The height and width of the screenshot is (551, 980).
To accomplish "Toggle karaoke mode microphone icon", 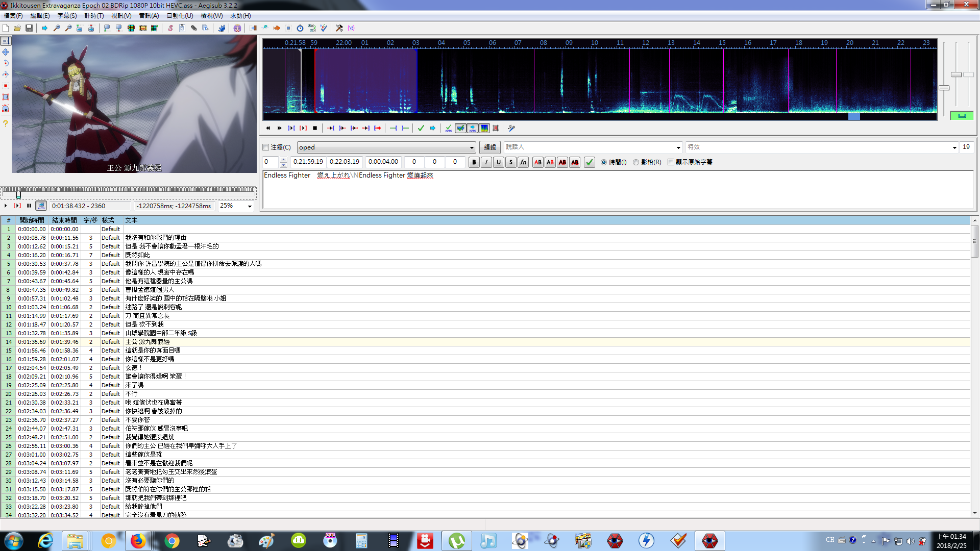I will click(511, 128).
